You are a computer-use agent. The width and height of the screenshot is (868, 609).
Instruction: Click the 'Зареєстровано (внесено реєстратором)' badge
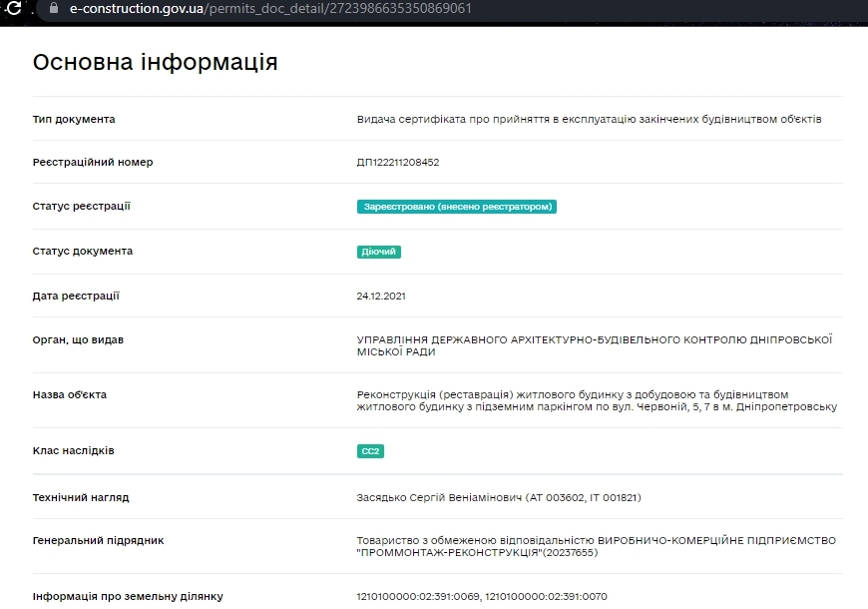pyautogui.click(x=457, y=207)
